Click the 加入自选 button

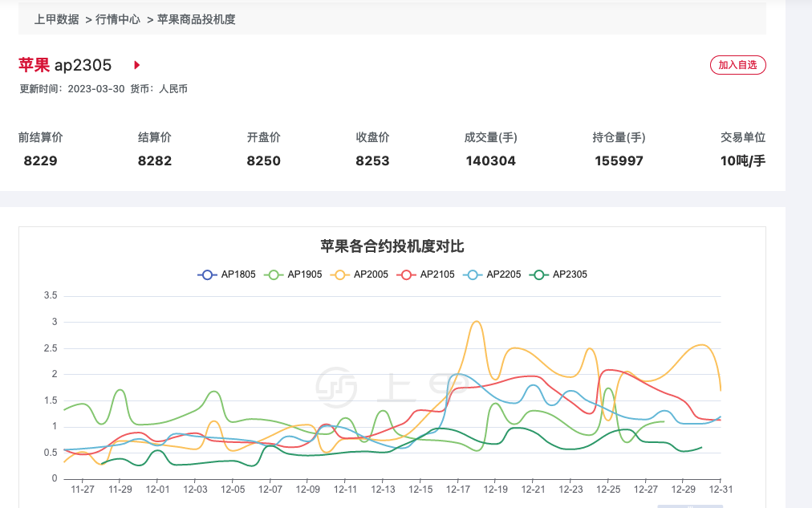point(738,65)
